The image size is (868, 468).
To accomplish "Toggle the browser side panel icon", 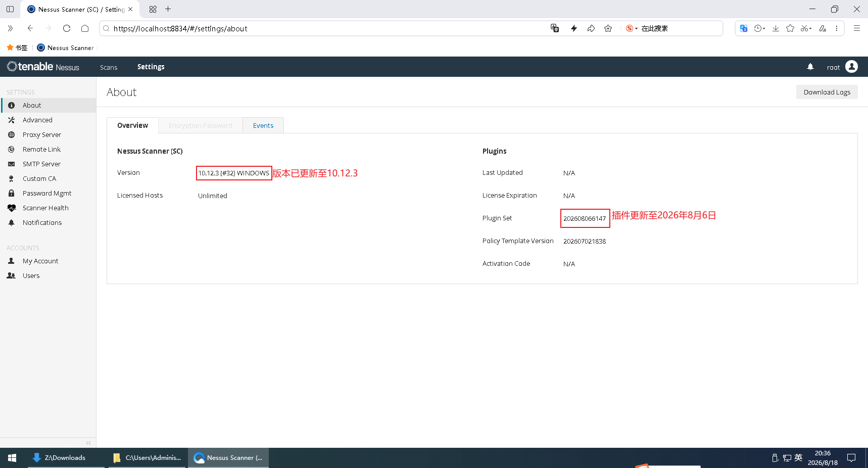I will 10,9.
